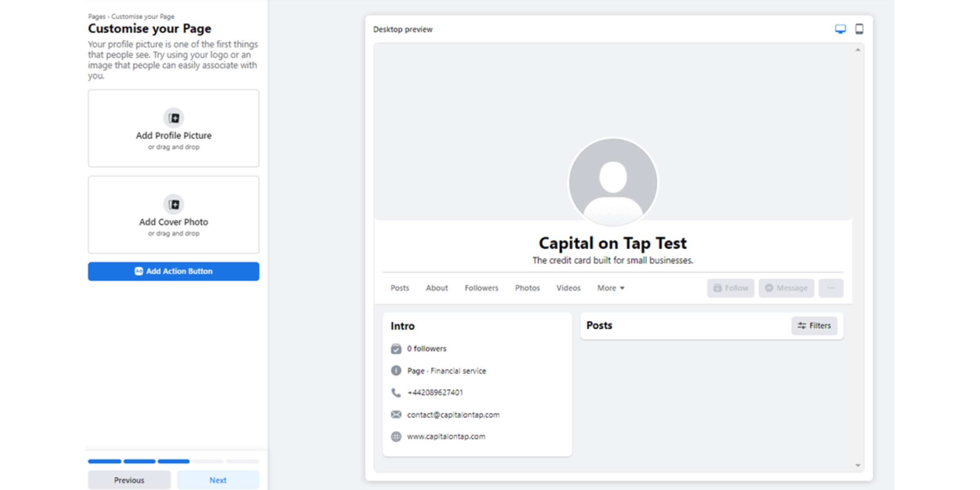
Task: Click the email envelope icon in Intro
Action: 396,414
